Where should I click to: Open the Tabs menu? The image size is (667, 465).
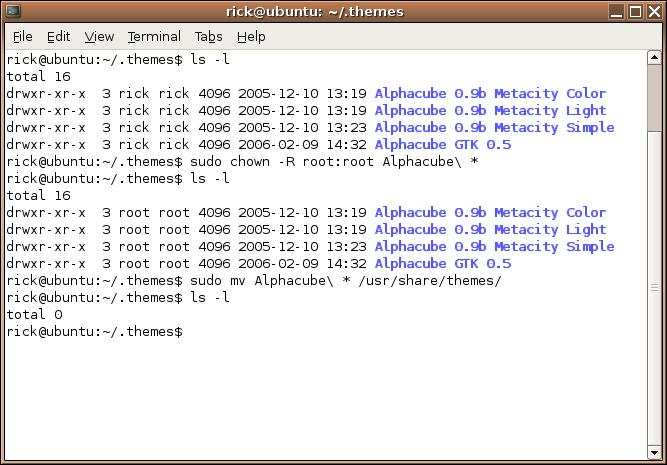coord(208,37)
